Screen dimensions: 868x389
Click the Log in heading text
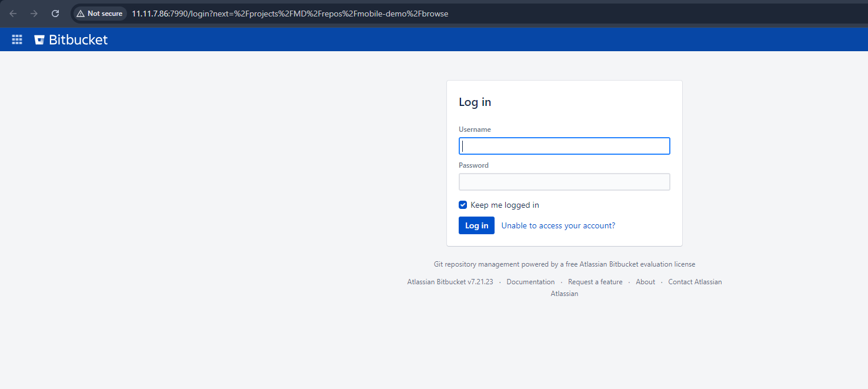[475, 102]
